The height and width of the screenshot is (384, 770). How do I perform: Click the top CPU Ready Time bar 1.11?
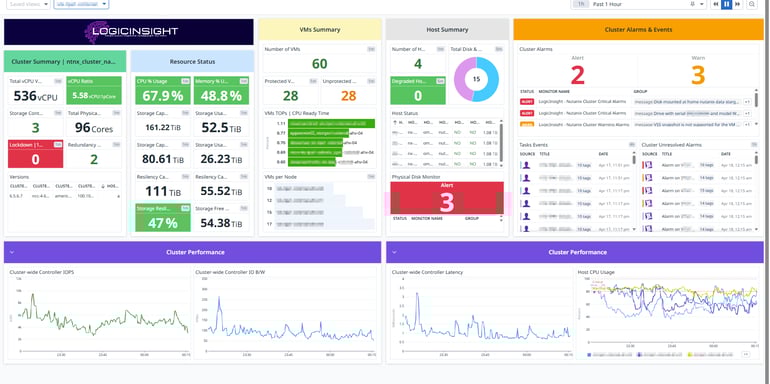coord(331,124)
